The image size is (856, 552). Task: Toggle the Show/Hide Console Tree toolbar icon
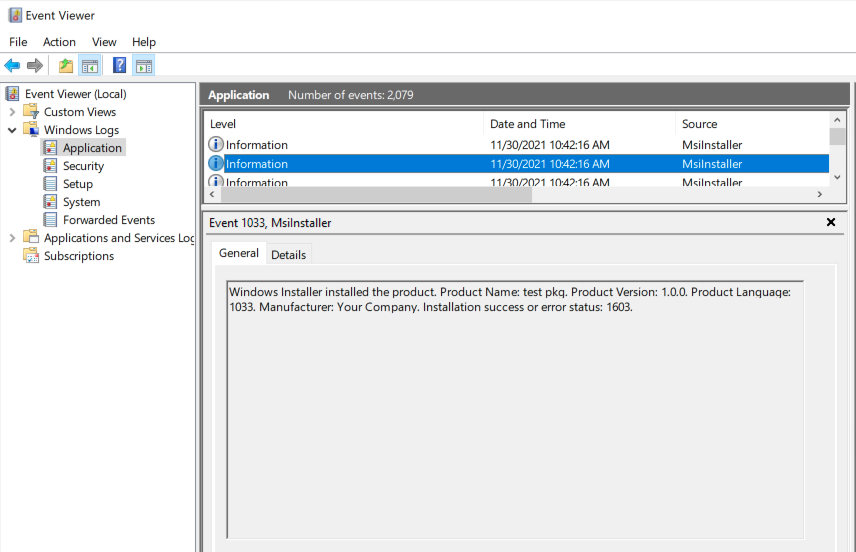click(x=90, y=66)
